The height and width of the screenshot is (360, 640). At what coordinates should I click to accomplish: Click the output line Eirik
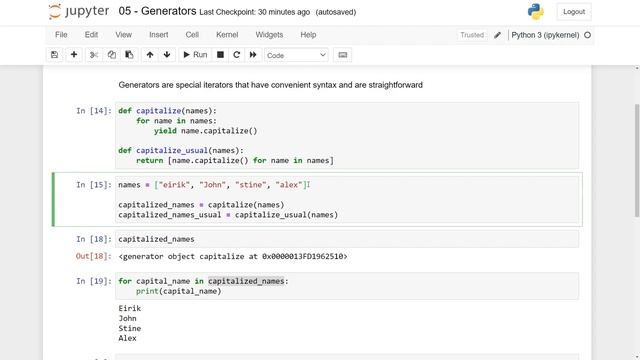[129, 308]
